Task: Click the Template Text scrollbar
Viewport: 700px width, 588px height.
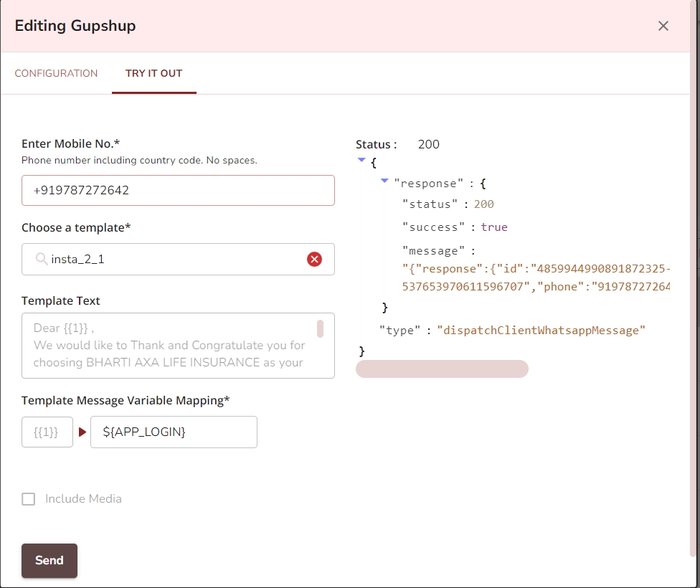Action: [320, 329]
